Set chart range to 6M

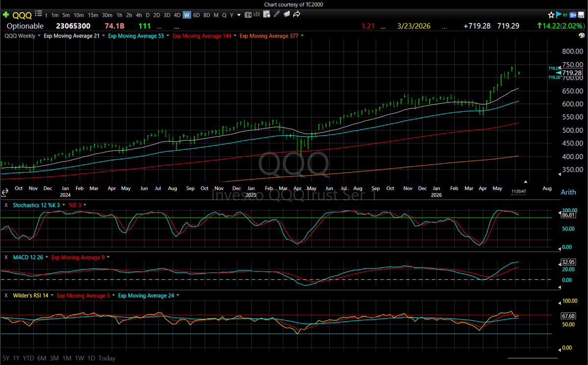tap(42, 358)
